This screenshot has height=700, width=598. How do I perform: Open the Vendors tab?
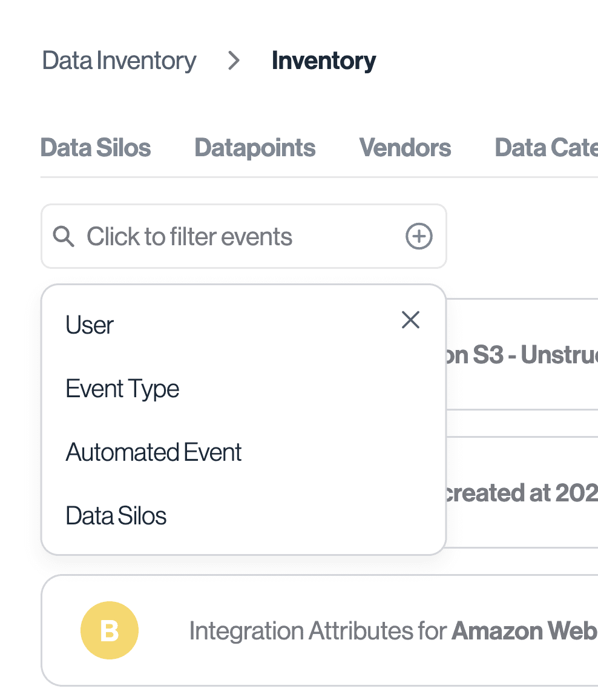tap(405, 148)
